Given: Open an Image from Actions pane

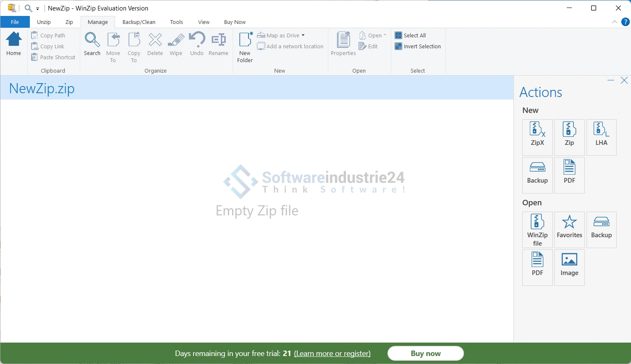Looking at the screenshot, I should pyautogui.click(x=569, y=267).
